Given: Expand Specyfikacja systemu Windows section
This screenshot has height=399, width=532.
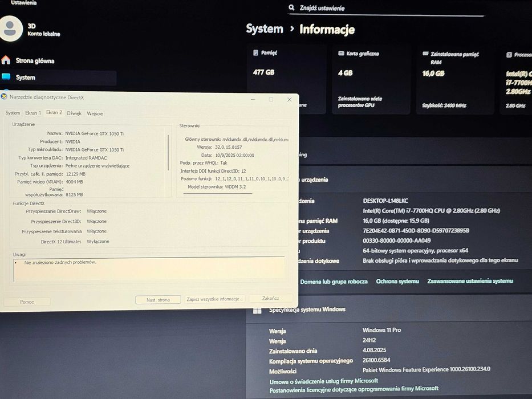Looking at the screenshot, I should (389, 310).
